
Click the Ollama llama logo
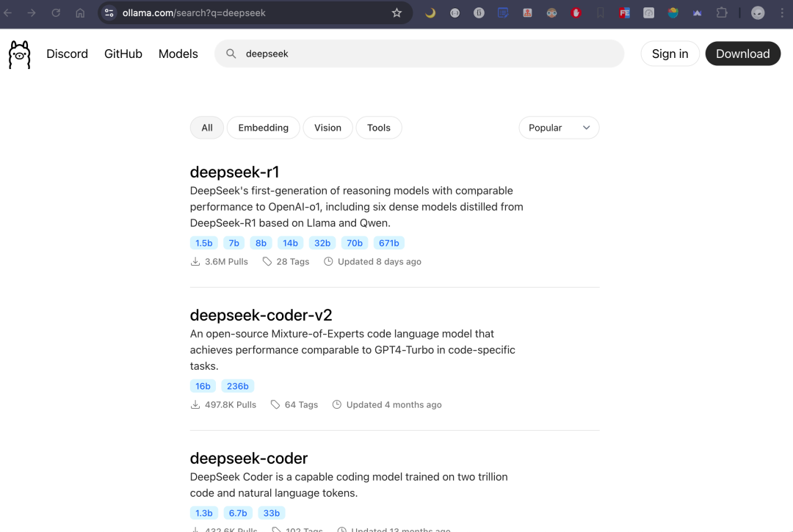[x=20, y=54]
